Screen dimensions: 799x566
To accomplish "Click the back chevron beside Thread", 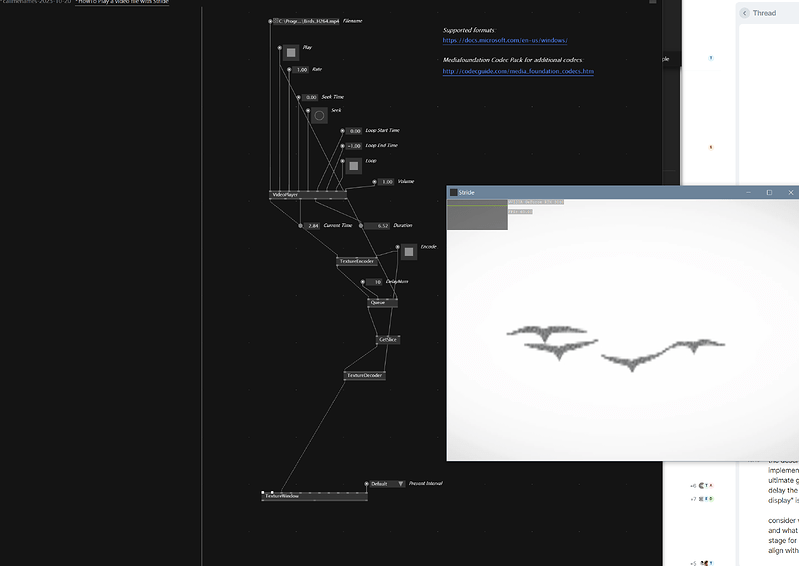I will pos(744,13).
